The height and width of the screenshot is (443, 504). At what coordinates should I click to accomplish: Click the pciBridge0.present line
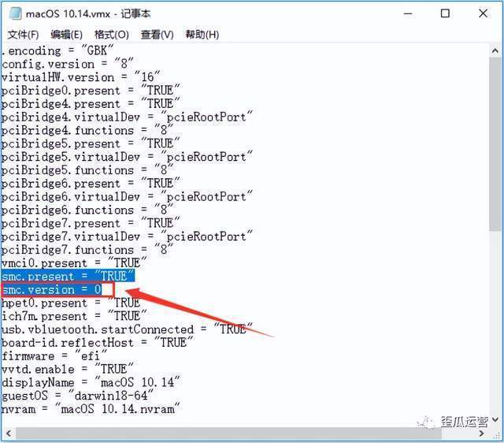(91, 91)
